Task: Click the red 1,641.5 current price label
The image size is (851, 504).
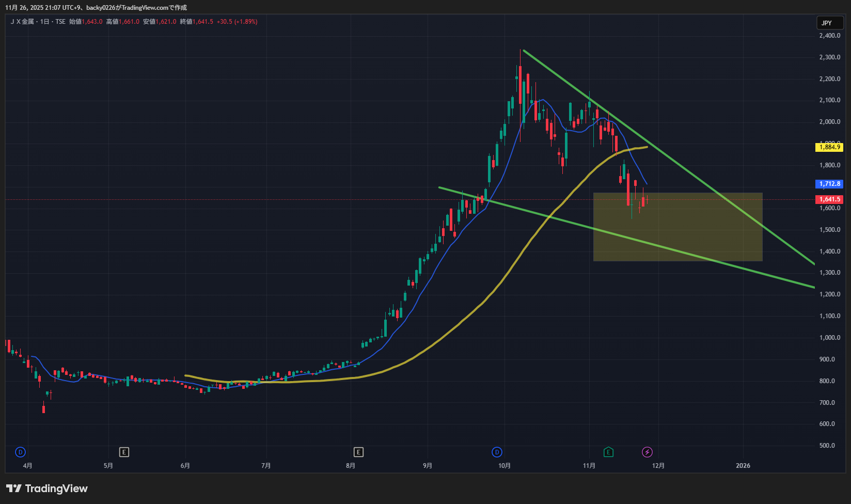Action: click(x=829, y=199)
